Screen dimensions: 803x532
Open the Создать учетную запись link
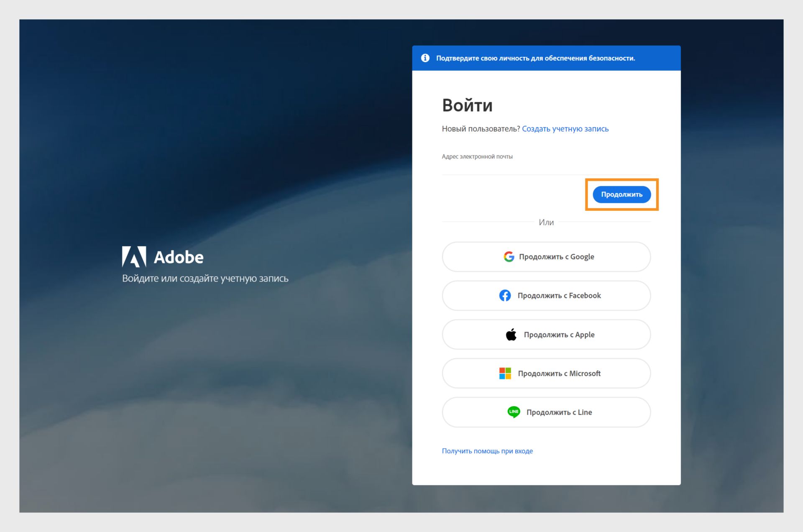coord(565,129)
